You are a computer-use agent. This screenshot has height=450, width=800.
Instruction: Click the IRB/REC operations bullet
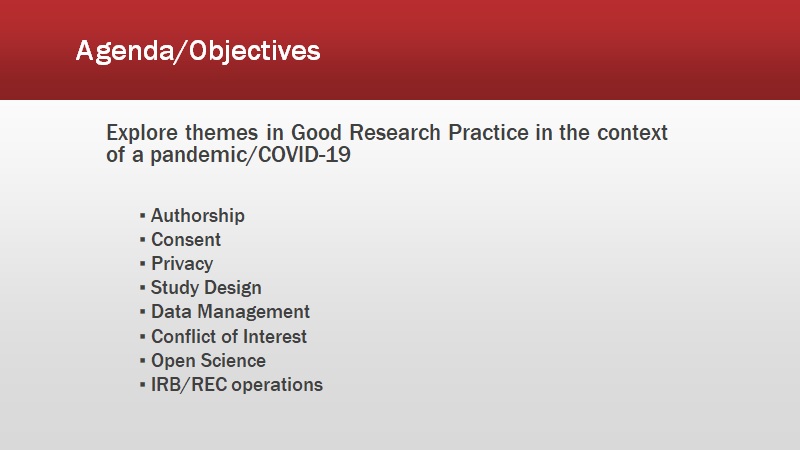237,385
